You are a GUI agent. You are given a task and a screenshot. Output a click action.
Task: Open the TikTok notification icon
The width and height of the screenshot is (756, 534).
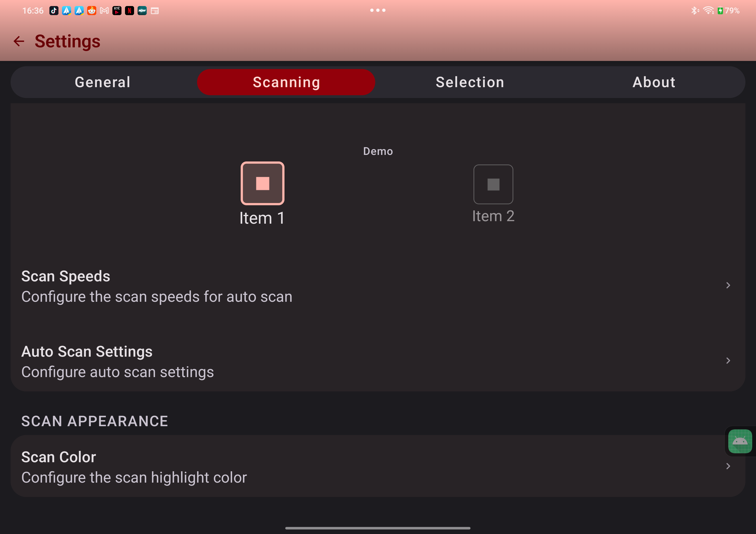(x=54, y=11)
